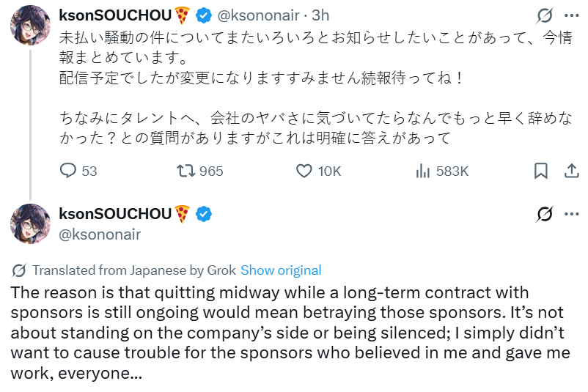The width and height of the screenshot is (588, 392).
Task: Like the first tweet with 10K likes
Action: [305, 171]
